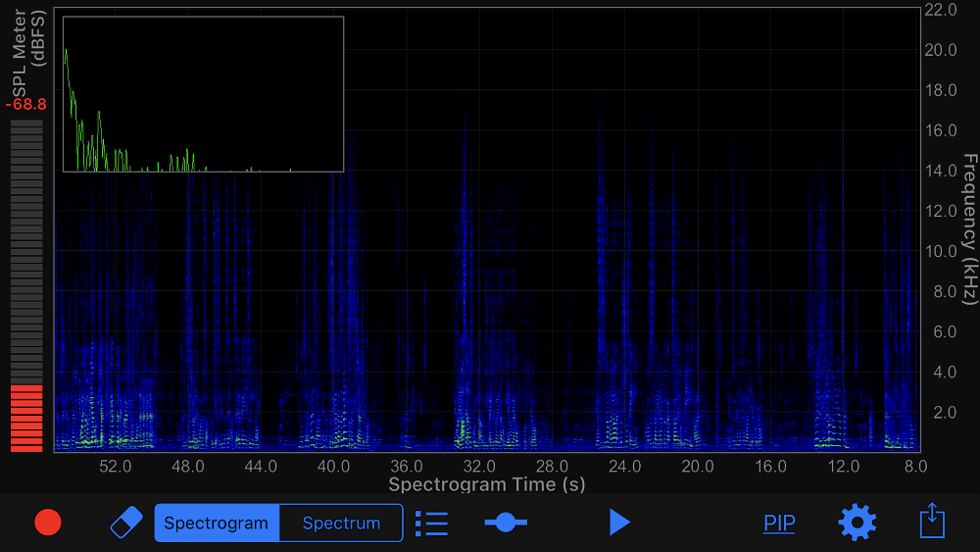The width and height of the screenshot is (980, 552).
Task: Open the list menu icon
Action: (x=431, y=524)
